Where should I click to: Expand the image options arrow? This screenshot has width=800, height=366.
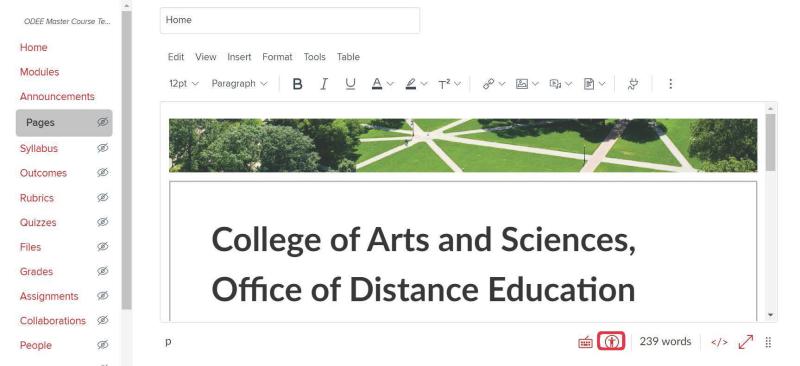535,84
